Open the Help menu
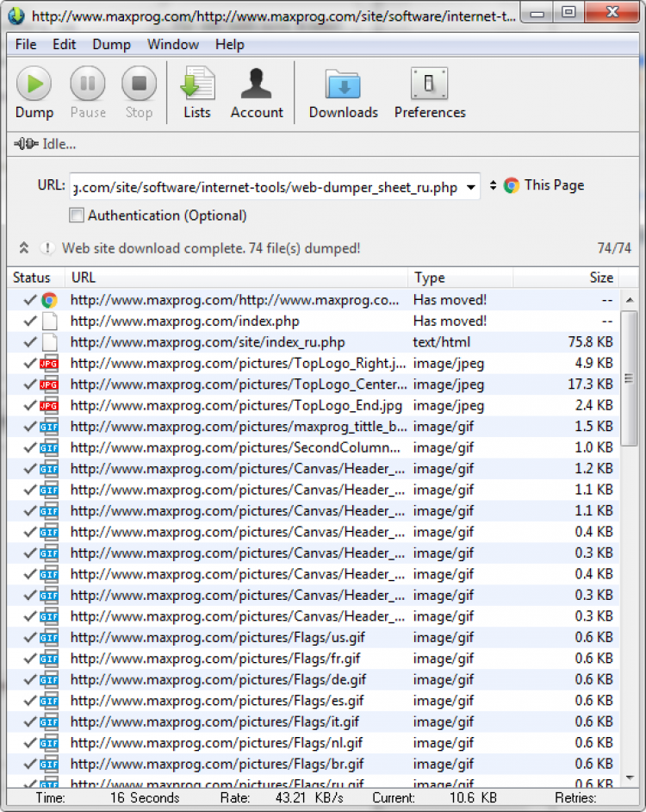Image resolution: width=646 pixels, height=812 pixels. 229,45
